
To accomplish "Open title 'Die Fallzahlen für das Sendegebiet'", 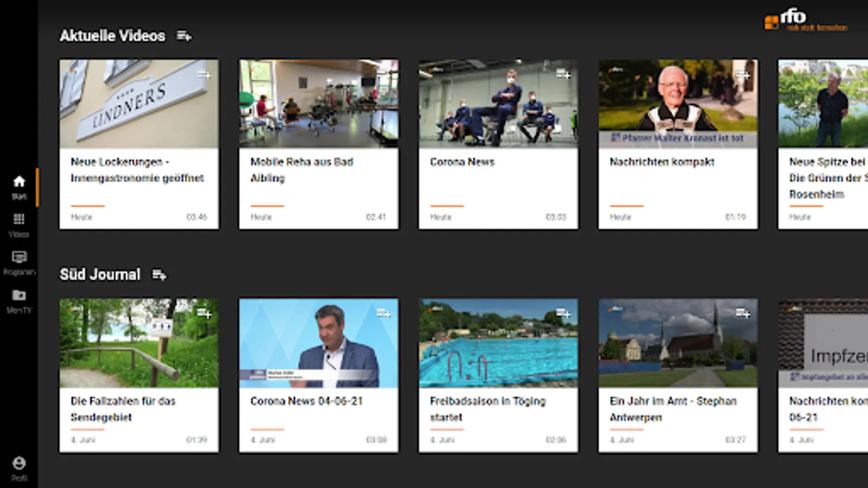I will [x=123, y=409].
